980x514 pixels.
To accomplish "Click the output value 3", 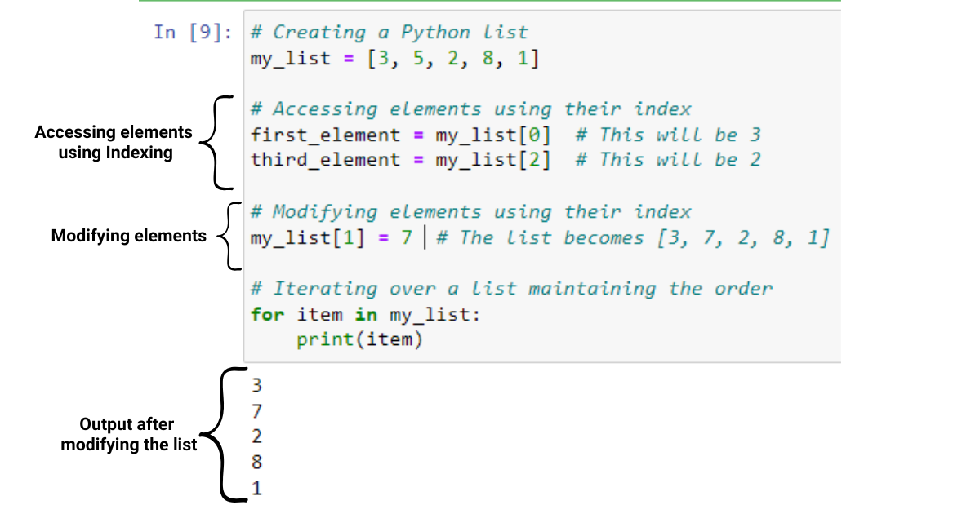I will coord(257,385).
